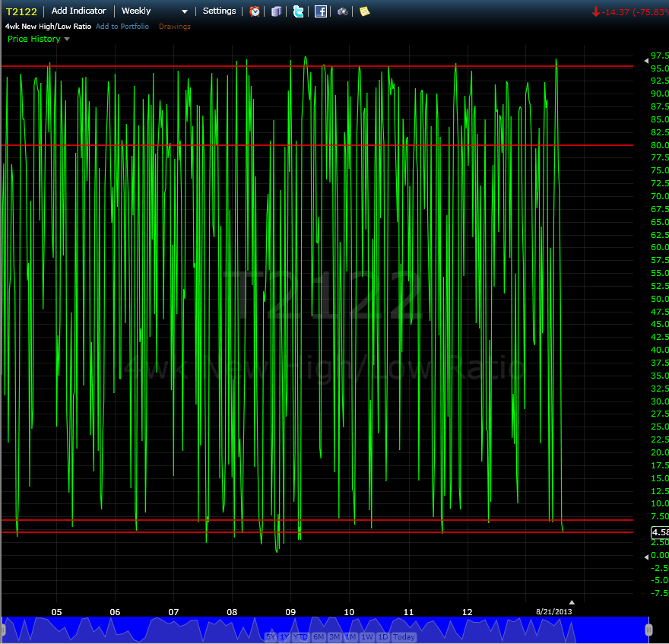Select the YTD range button
Screen dimensions: 669x644
click(x=300, y=636)
